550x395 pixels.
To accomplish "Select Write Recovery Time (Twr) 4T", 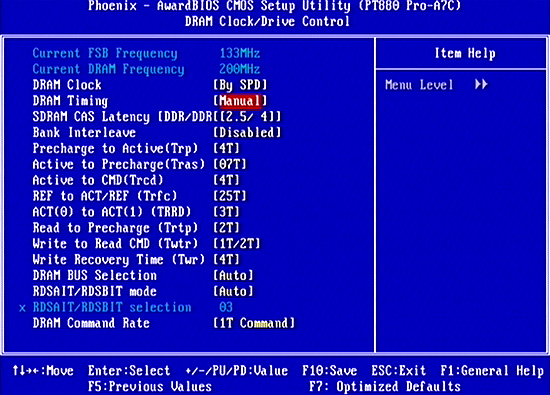I will (x=226, y=260).
